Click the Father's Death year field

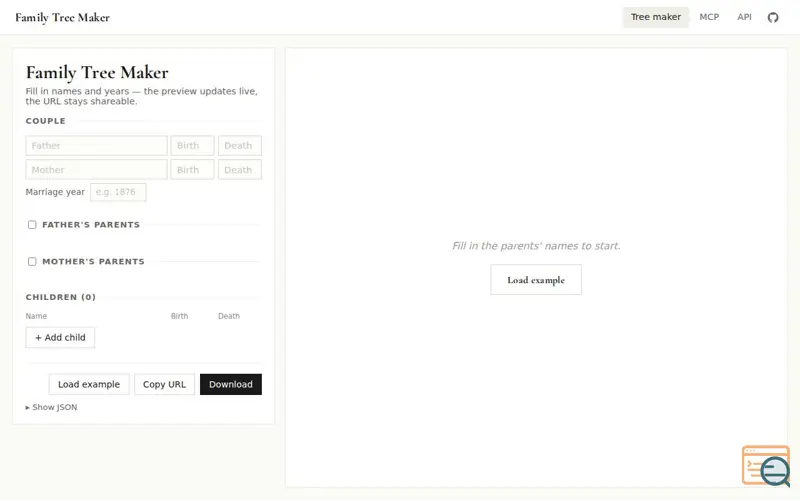point(240,145)
